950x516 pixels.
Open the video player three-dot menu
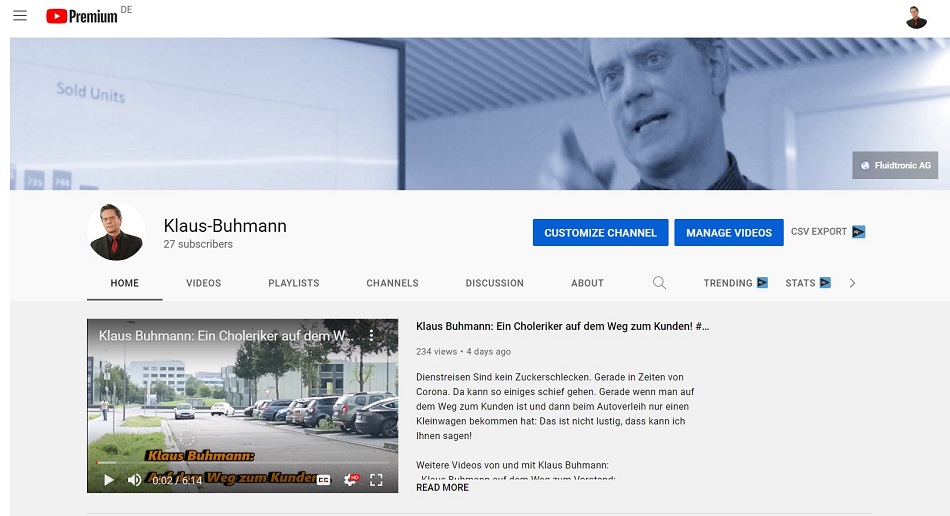(x=371, y=336)
